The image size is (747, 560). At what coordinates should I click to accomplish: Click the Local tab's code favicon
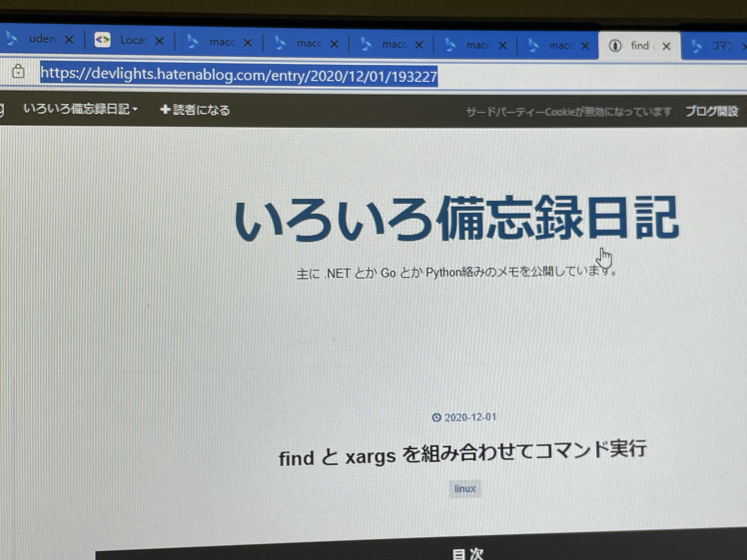102,40
